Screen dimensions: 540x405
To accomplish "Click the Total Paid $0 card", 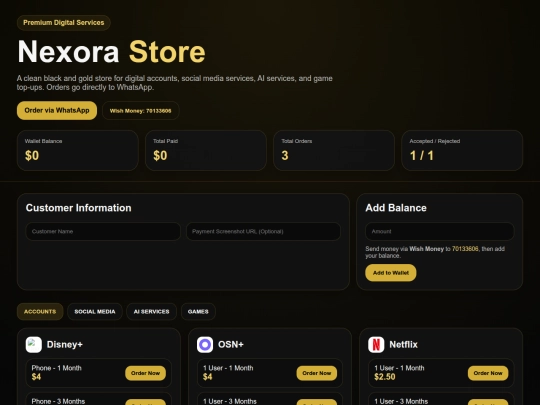I will pyautogui.click(x=206, y=150).
